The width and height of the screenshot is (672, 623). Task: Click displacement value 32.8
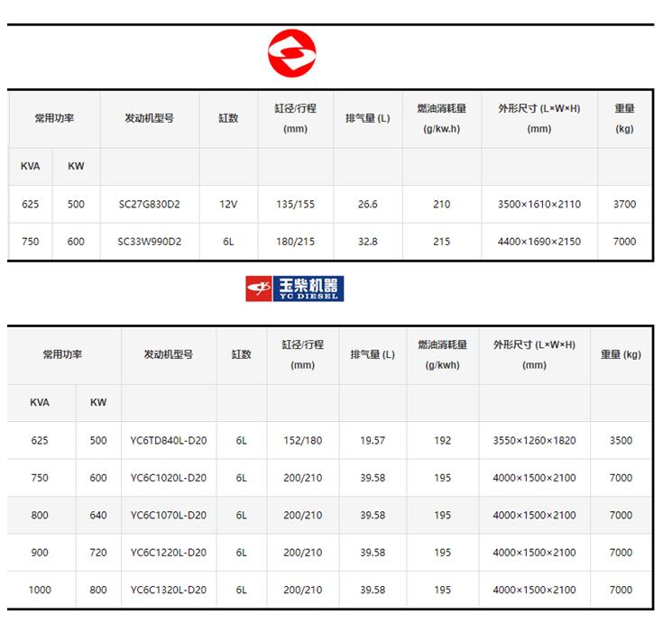tap(368, 242)
